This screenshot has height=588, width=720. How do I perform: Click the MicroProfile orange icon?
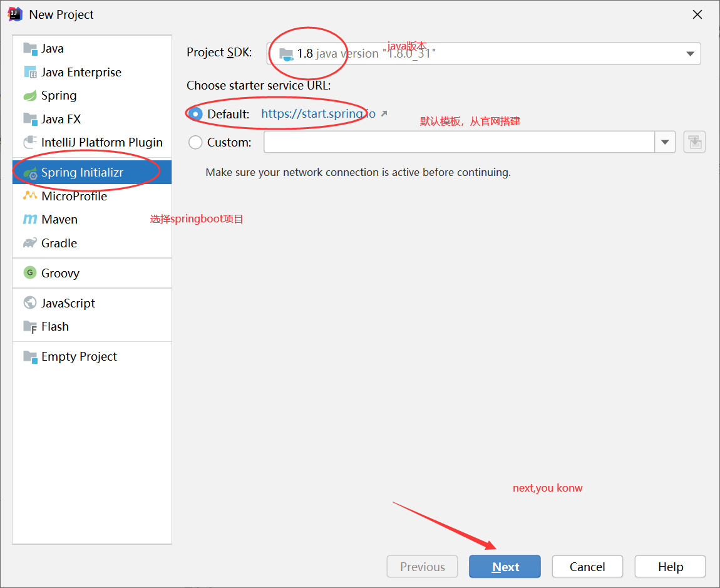(x=30, y=196)
